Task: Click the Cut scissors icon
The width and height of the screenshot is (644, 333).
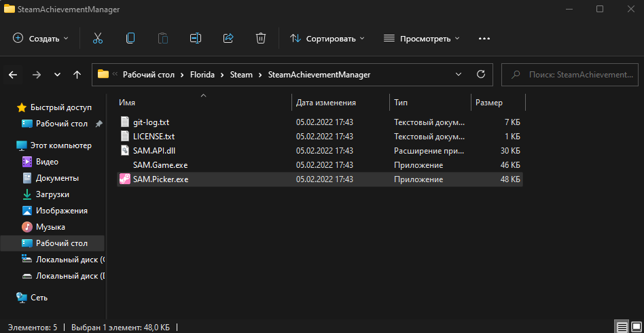Action: [98, 39]
